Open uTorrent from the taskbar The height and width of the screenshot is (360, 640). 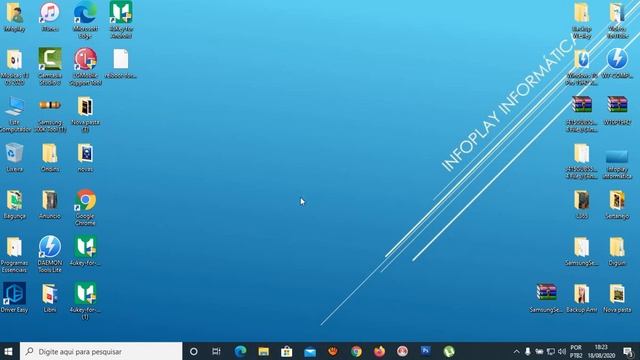click(x=449, y=351)
